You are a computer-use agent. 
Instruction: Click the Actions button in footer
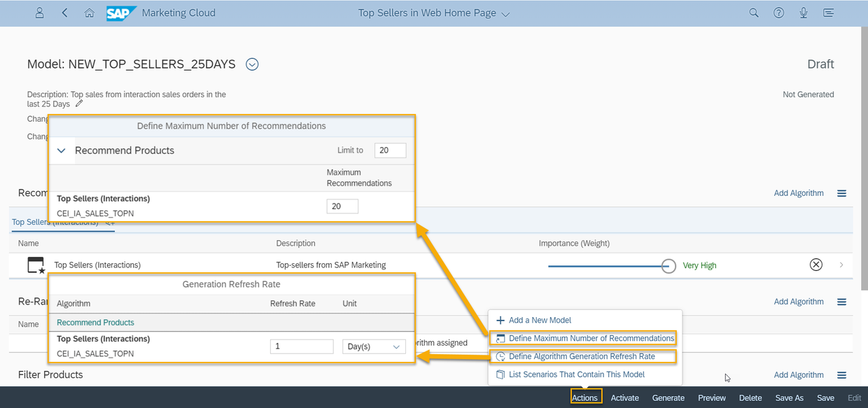(x=585, y=398)
